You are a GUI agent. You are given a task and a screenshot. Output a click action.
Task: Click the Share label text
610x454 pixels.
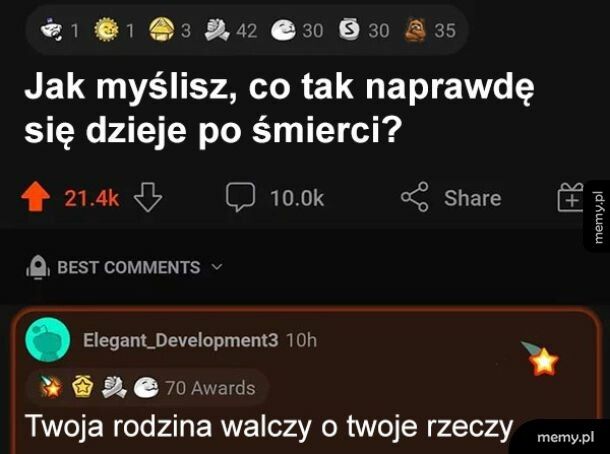(473, 198)
